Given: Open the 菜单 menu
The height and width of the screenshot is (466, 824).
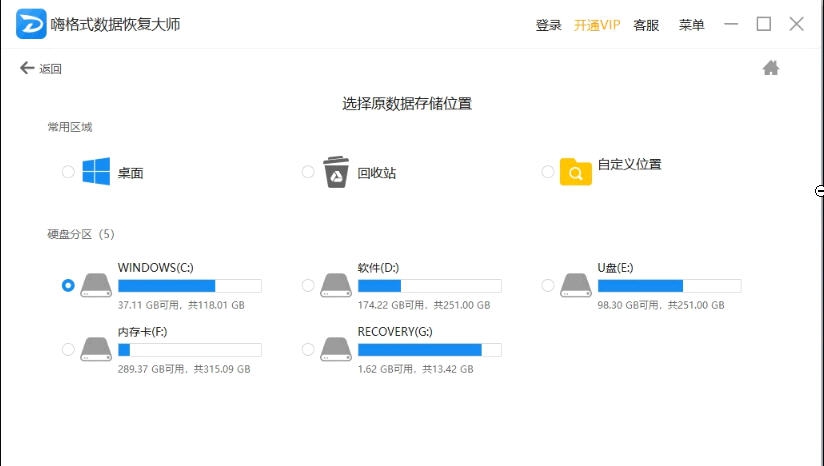Looking at the screenshot, I should click(691, 25).
